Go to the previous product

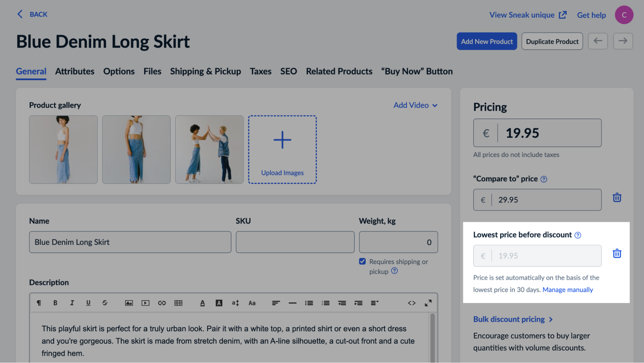598,41
